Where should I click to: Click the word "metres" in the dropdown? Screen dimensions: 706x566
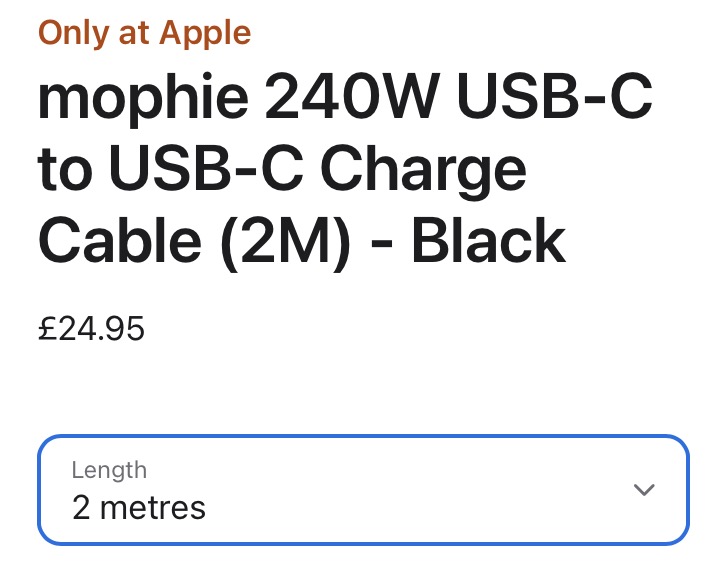click(153, 507)
